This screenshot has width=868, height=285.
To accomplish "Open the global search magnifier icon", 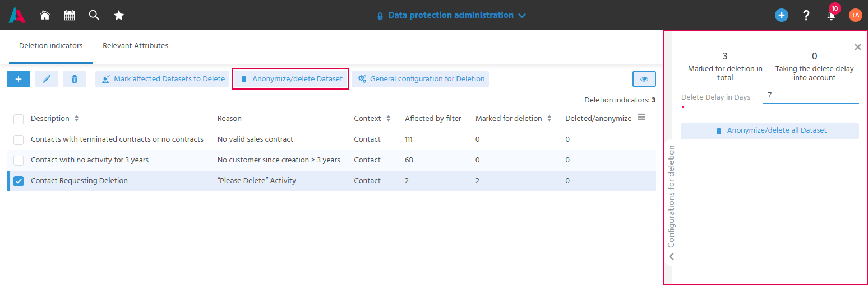I will click(x=94, y=16).
